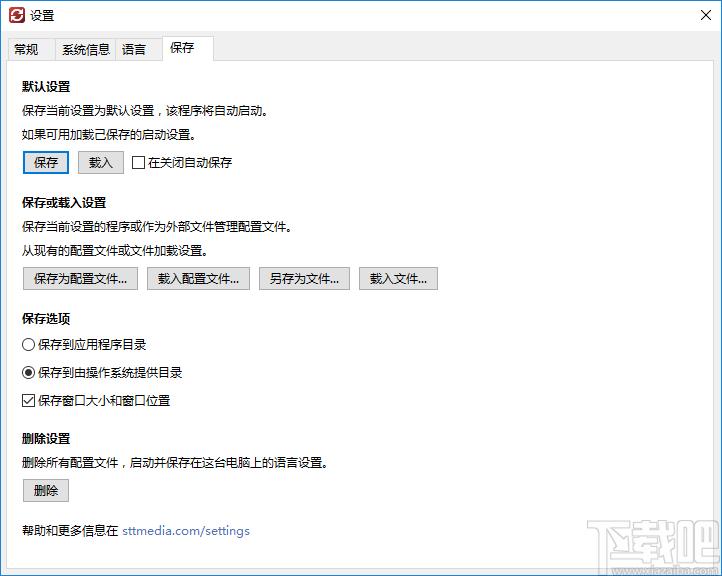Viewport: 722px width, 576px height.
Task: Close the 设置 window
Action: [705, 15]
